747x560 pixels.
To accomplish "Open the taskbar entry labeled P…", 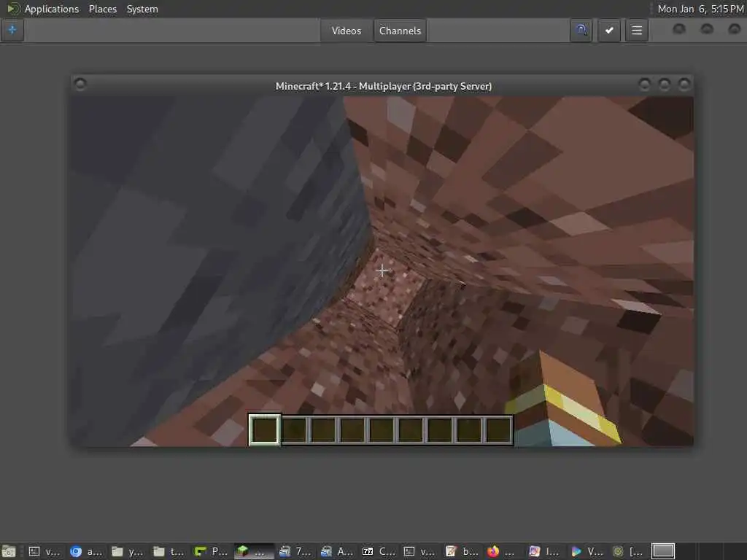I will (x=211, y=551).
